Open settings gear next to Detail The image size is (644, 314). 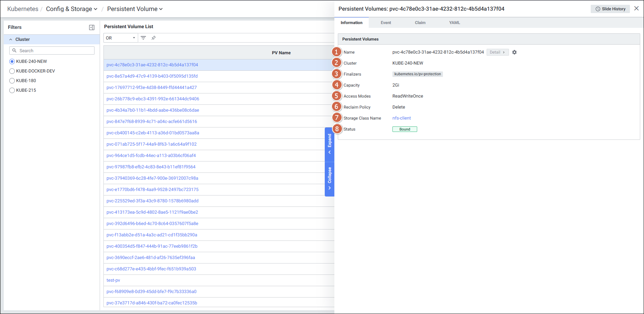click(x=514, y=52)
